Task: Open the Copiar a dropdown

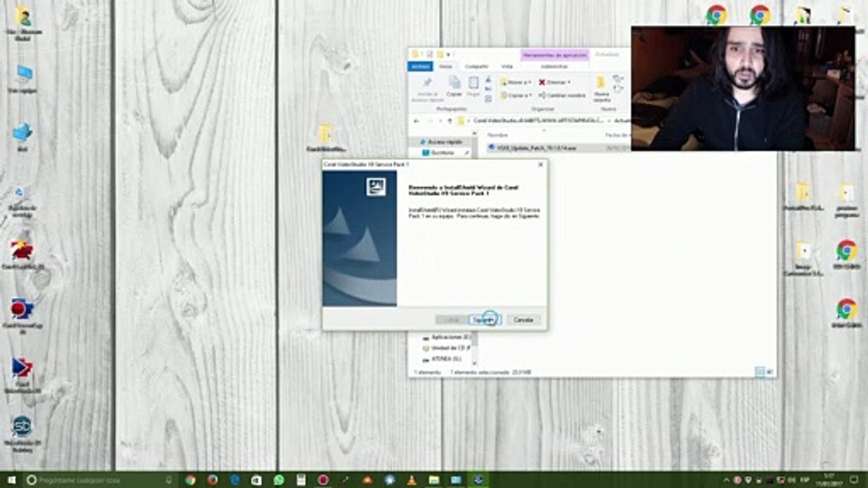Action: 515,96
